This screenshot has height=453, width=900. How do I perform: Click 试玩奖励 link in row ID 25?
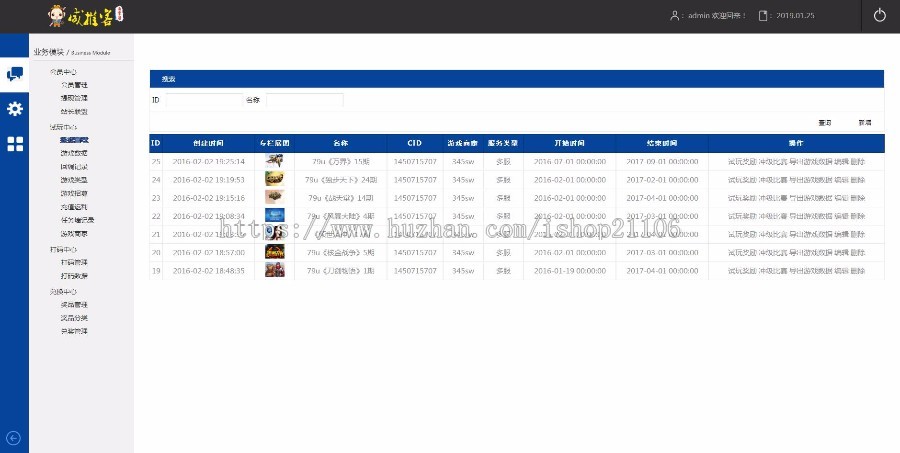(742, 162)
